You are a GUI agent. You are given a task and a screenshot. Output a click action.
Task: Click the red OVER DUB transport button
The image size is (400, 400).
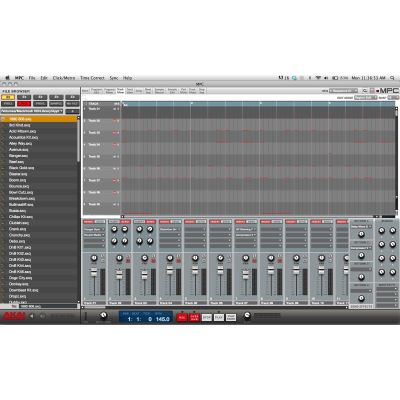click(x=194, y=317)
